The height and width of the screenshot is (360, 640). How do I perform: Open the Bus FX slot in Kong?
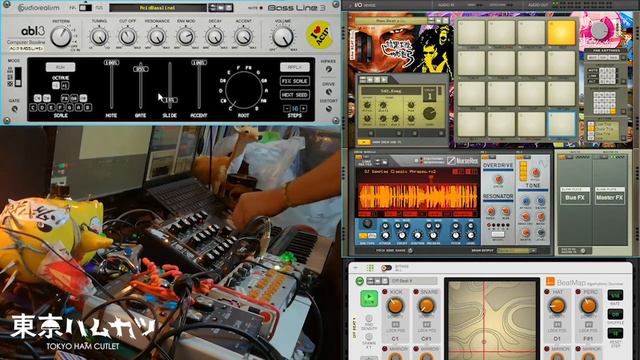(575, 197)
